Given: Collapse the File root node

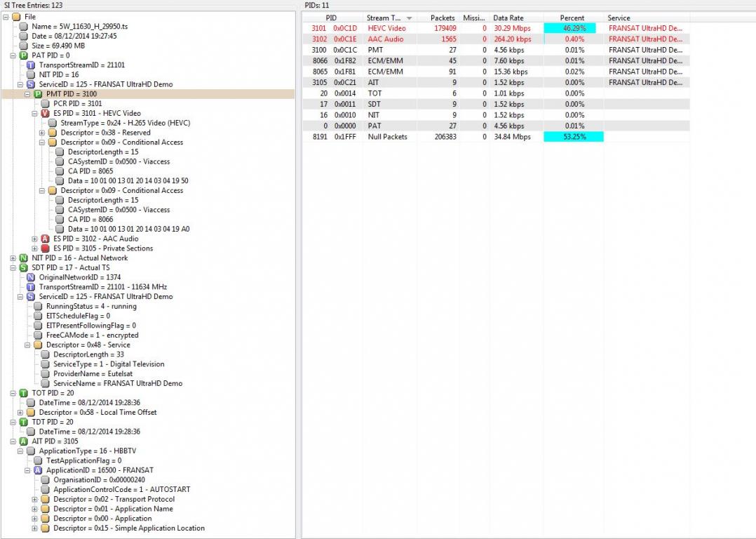Looking at the screenshot, I should (x=6, y=17).
